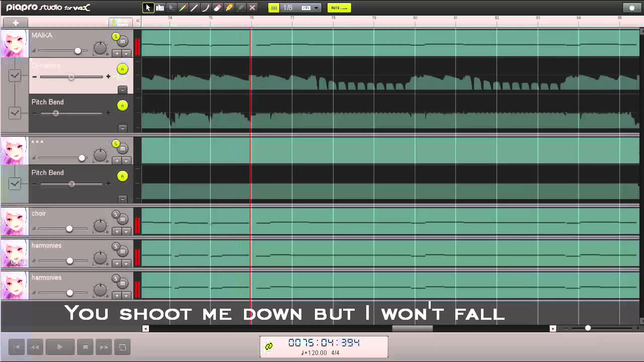Click the choir track pan knob

tap(100, 226)
